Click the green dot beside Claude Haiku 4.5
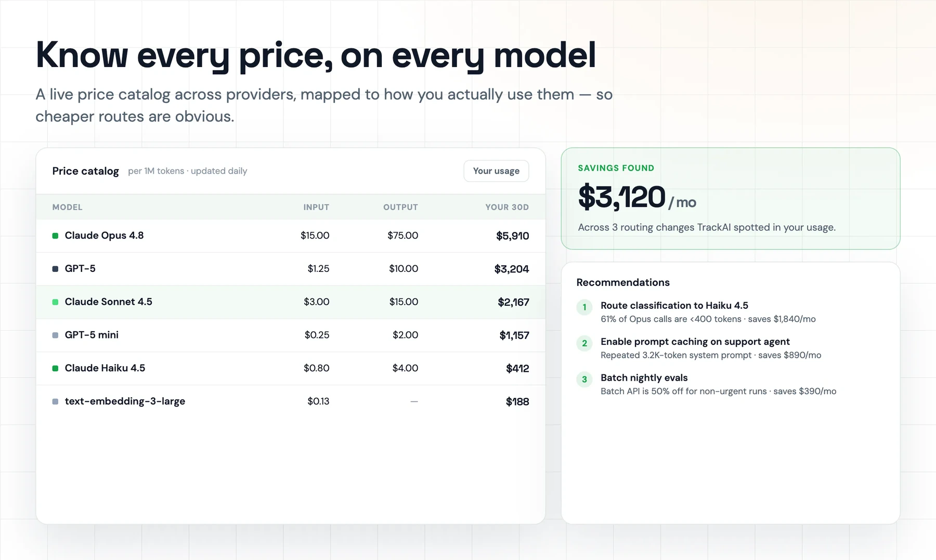This screenshot has height=560, width=936. (55, 369)
